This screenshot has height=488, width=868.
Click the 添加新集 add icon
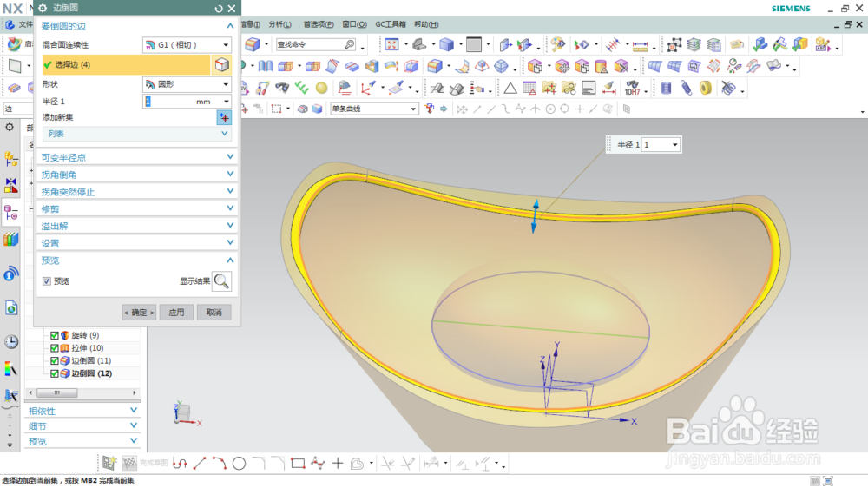click(224, 117)
